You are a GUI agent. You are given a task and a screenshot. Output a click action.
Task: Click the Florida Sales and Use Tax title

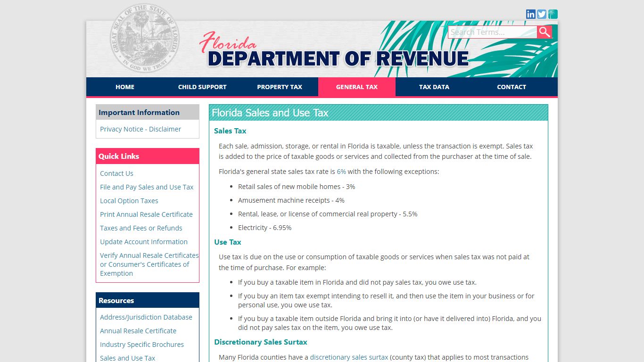click(270, 113)
